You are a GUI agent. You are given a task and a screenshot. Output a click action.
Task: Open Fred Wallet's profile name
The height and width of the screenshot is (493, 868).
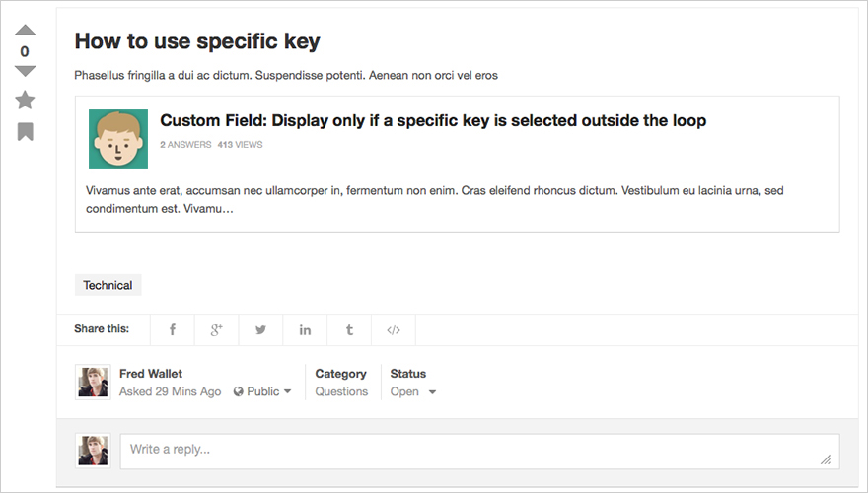pyautogui.click(x=151, y=374)
